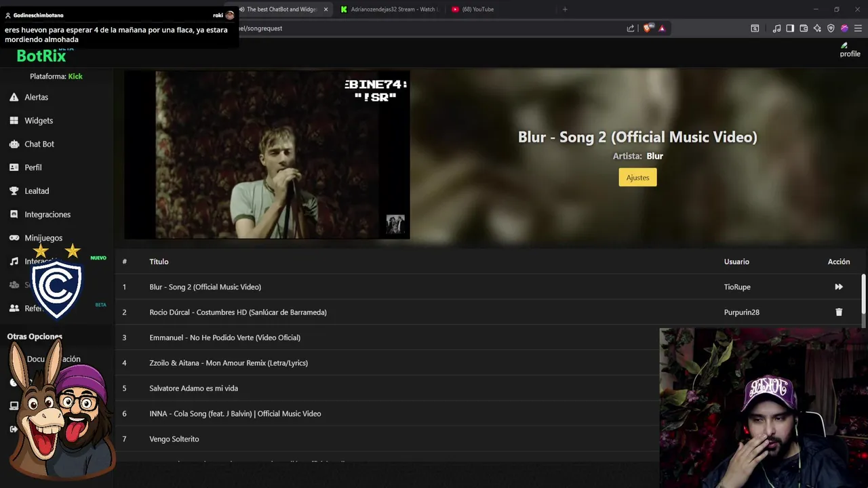This screenshot has width=868, height=488.
Task: Select row Zzoilo & Aitana - Mon Amour Remix
Action: (387, 363)
